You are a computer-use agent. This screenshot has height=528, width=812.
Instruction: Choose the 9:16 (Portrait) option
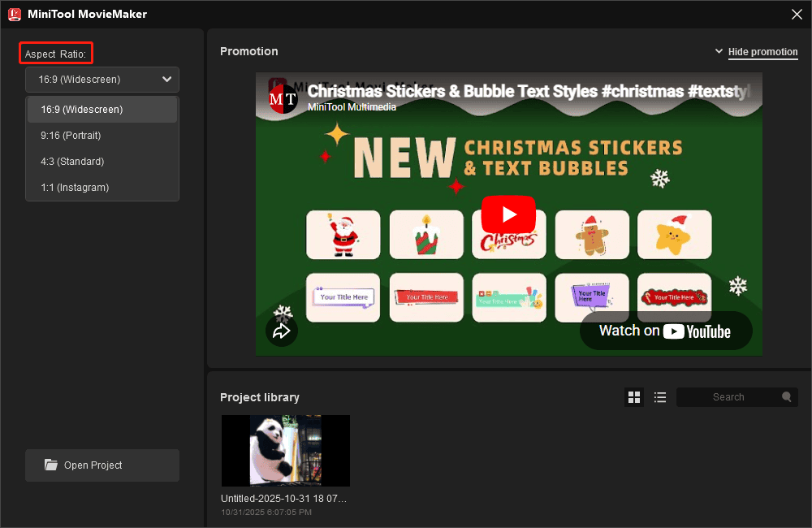pyautogui.click(x=102, y=135)
